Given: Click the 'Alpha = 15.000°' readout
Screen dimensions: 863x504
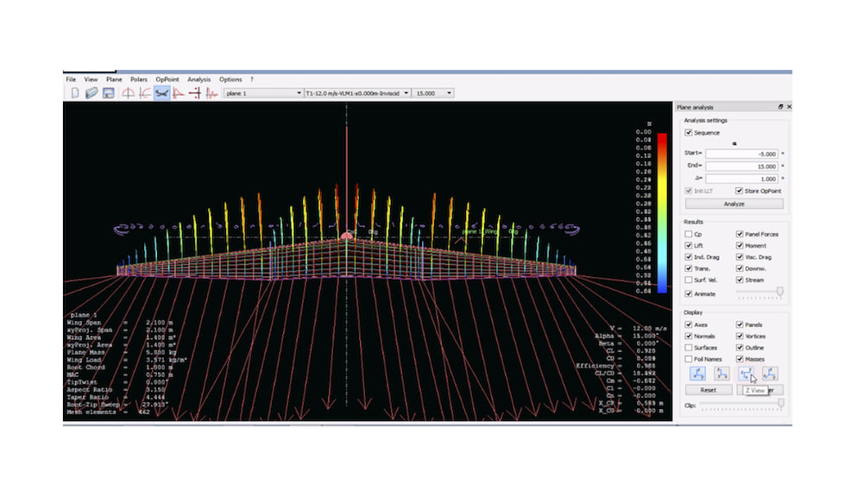Looking at the screenshot, I should [627, 336].
